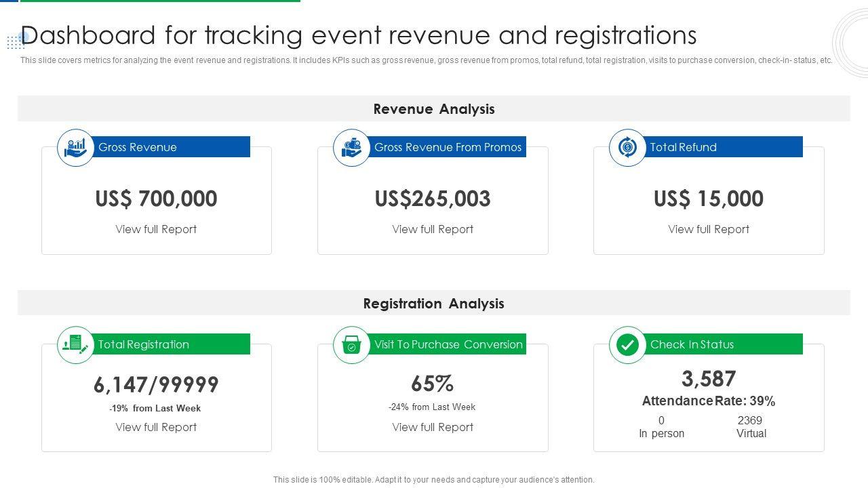Click the dashboard slide title text
This screenshot has width=868, height=488.
[359, 35]
